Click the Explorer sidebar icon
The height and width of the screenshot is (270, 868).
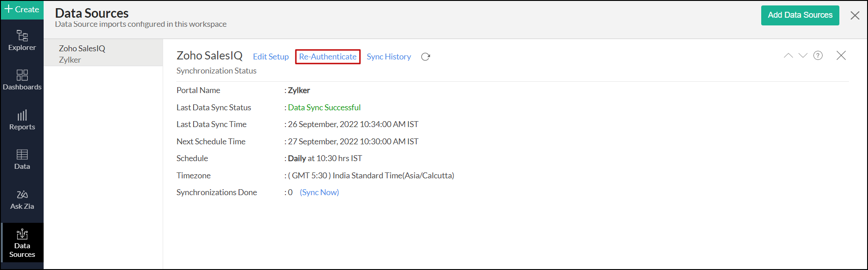click(x=22, y=40)
